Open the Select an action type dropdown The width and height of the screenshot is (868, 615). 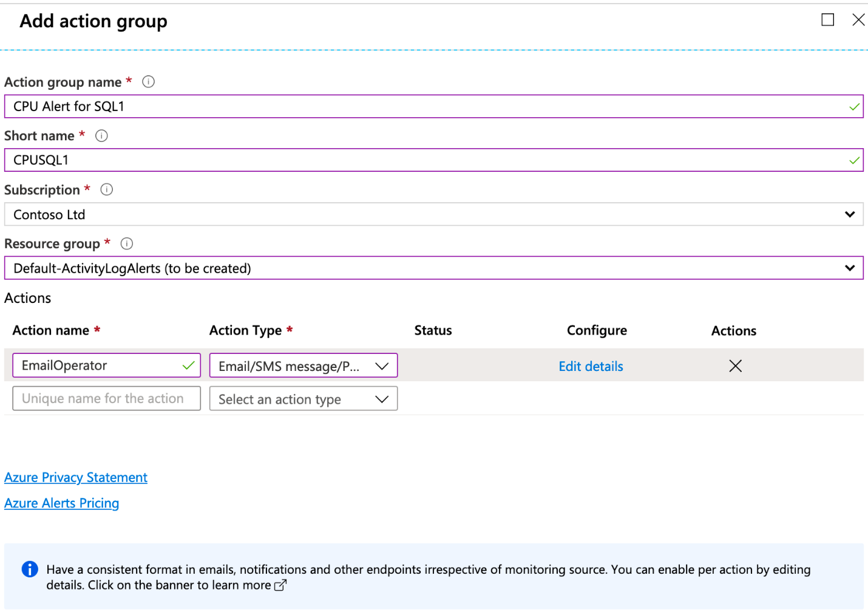[303, 399]
